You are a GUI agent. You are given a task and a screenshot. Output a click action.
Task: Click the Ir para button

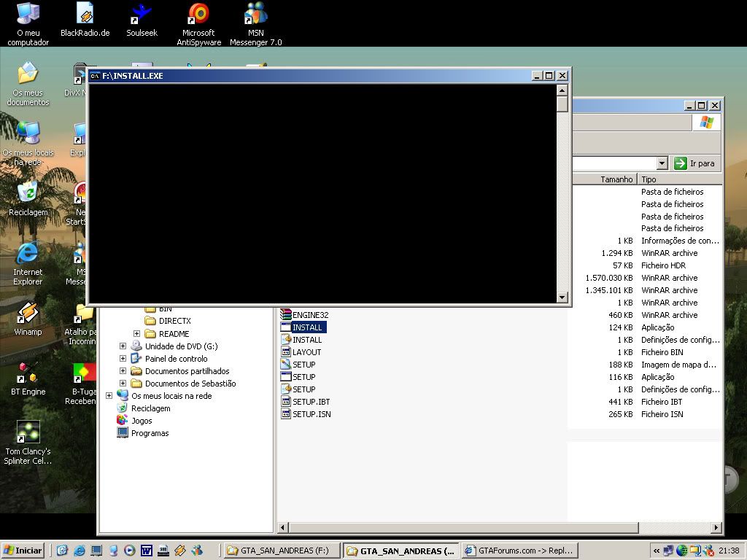(x=695, y=163)
